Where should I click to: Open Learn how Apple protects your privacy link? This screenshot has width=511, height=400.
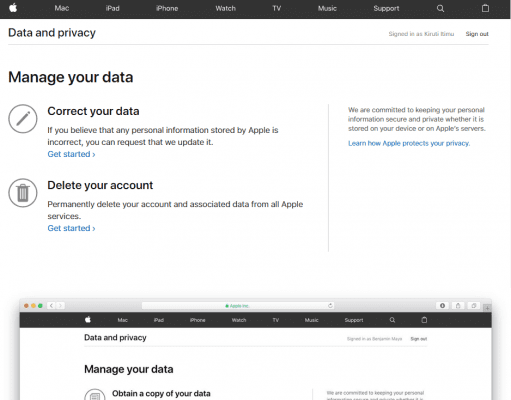[409, 143]
